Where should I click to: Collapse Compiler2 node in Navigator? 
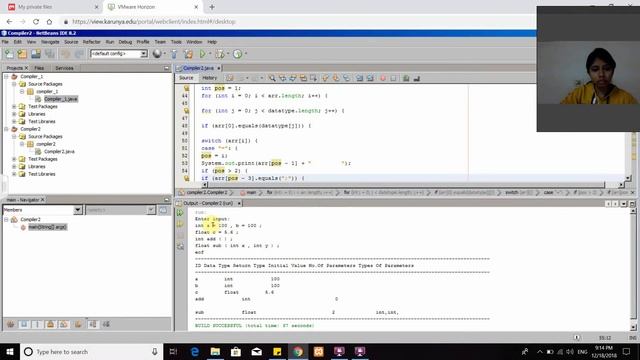6,220
